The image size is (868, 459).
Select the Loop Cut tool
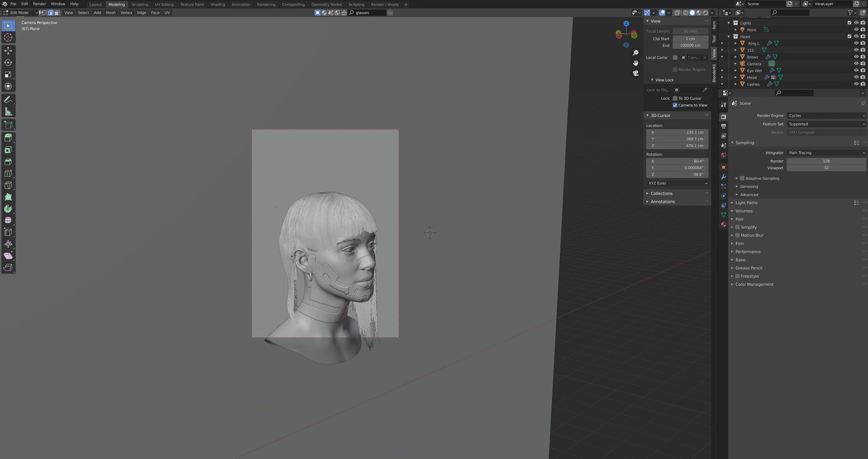[x=8, y=173]
